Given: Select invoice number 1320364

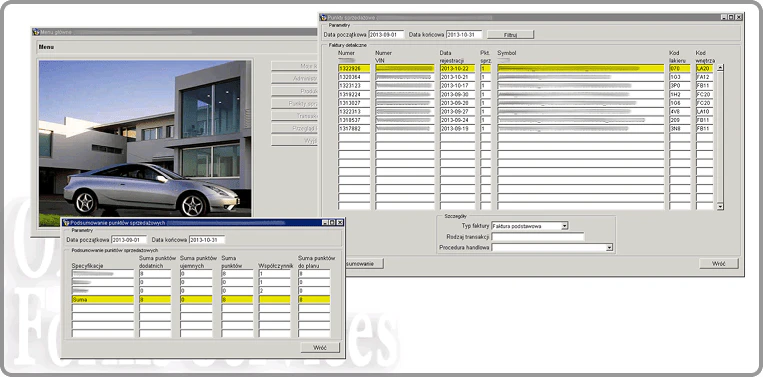Looking at the screenshot, I should [354, 77].
